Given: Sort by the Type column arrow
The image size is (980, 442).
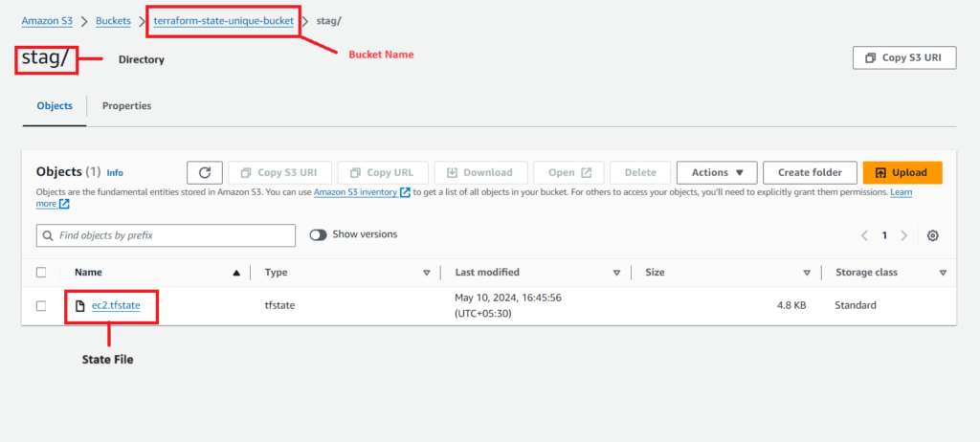Looking at the screenshot, I should click(x=427, y=273).
